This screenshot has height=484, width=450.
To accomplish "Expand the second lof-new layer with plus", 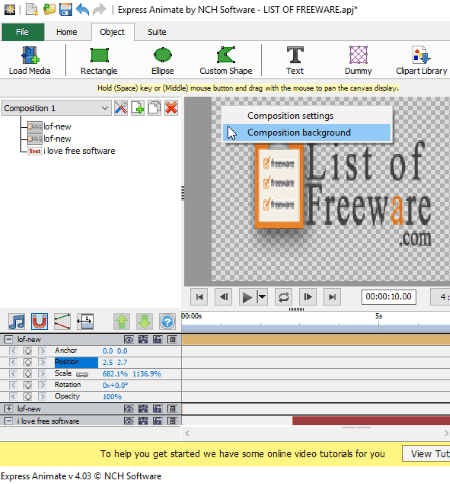I will pos(9,409).
